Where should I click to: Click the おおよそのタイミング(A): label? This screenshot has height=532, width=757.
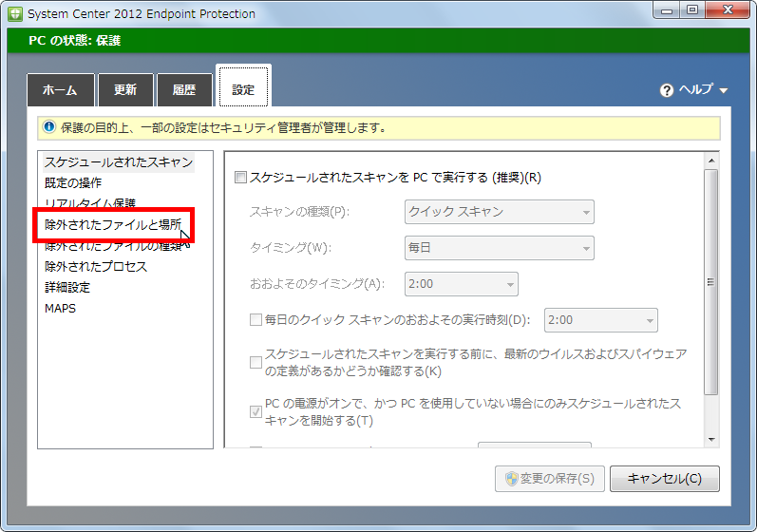coord(316,284)
